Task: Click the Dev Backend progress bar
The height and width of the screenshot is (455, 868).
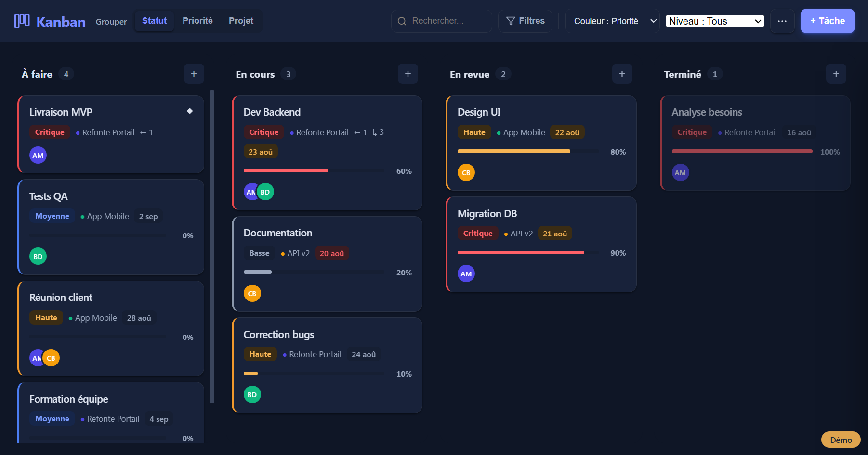Action: pos(314,171)
